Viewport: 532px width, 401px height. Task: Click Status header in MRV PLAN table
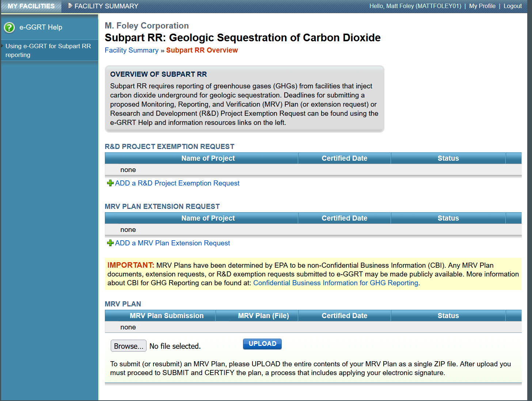click(x=448, y=316)
